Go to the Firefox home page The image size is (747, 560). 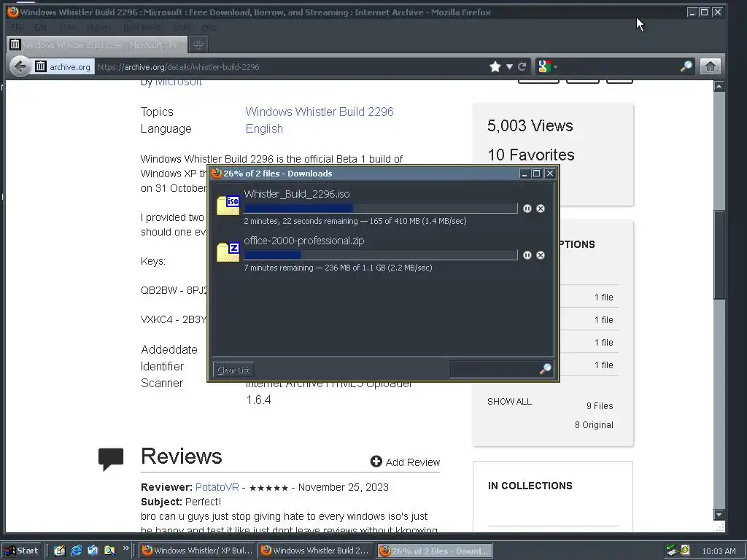tap(710, 66)
